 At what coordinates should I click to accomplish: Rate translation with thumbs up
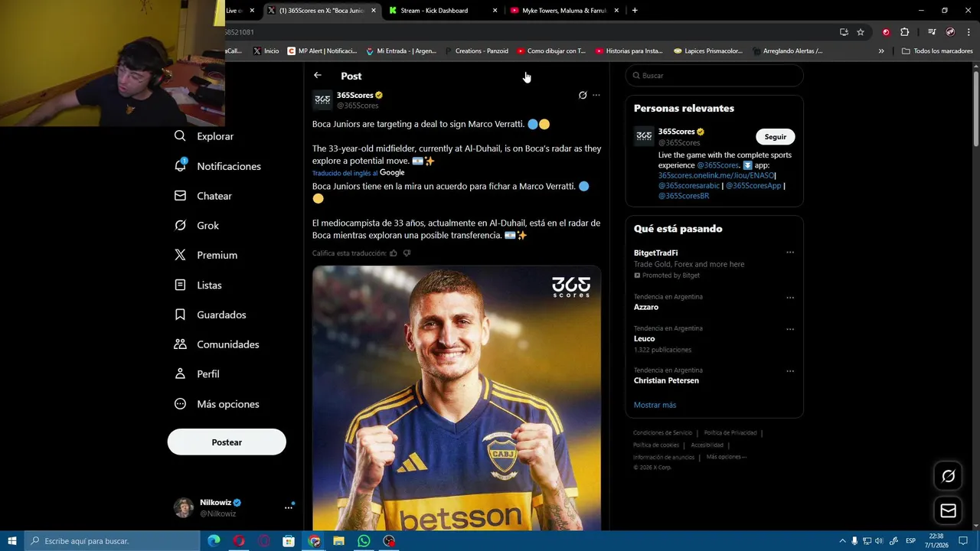[394, 253]
